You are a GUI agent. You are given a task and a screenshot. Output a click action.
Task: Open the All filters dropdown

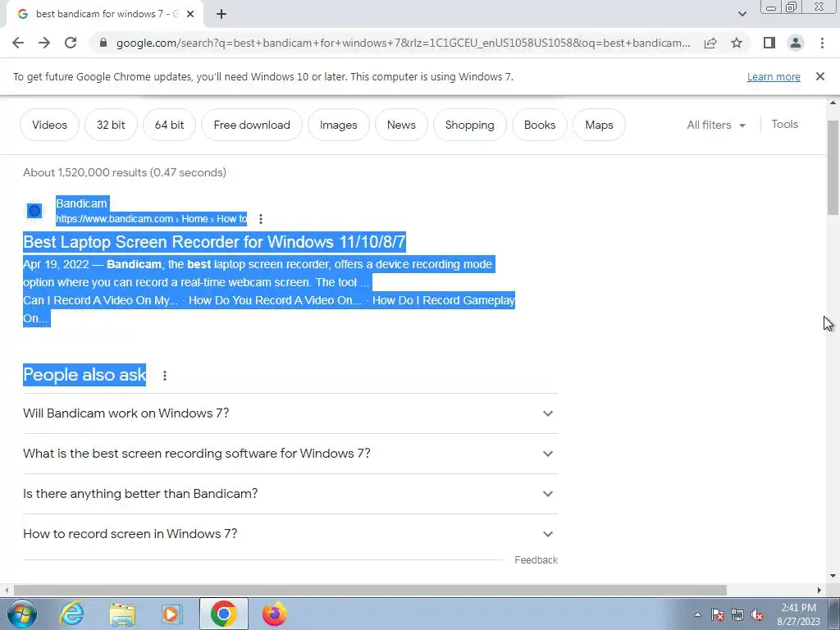click(715, 125)
